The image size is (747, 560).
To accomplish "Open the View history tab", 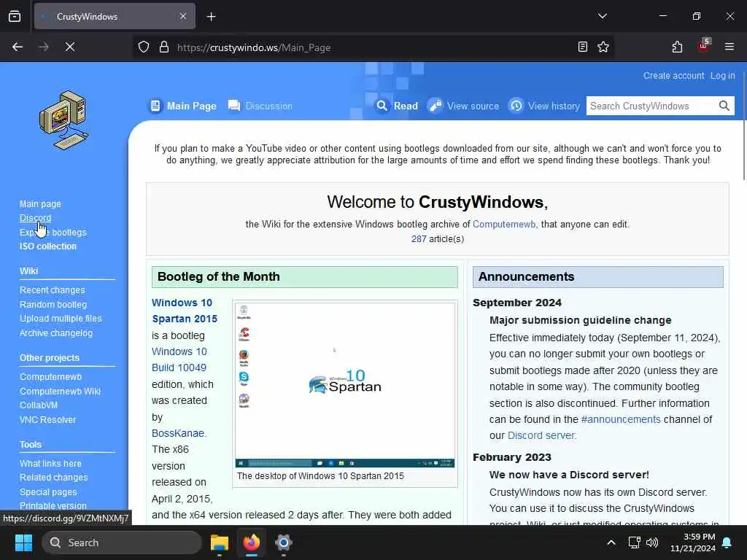I will [x=544, y=106].
